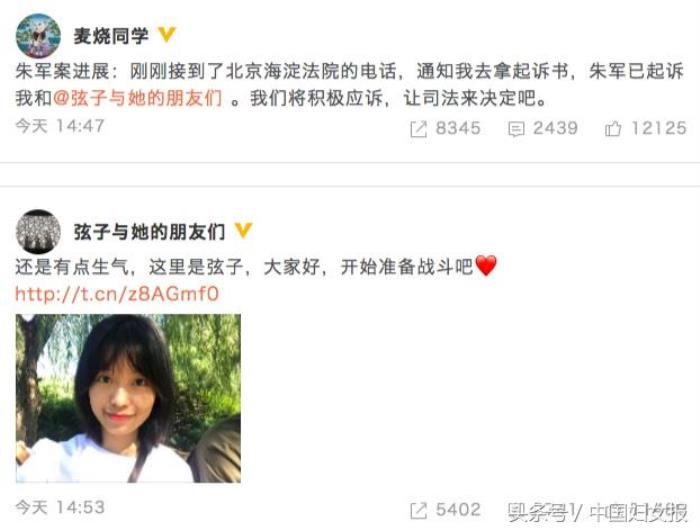
Task: Open the username 麦烧同学
Action: coord(111,36)
